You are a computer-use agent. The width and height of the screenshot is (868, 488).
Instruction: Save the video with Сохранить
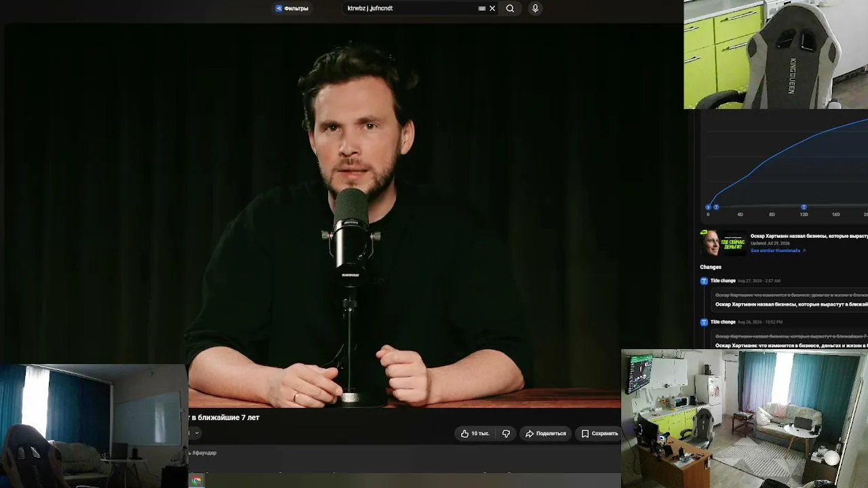[599, 434]
